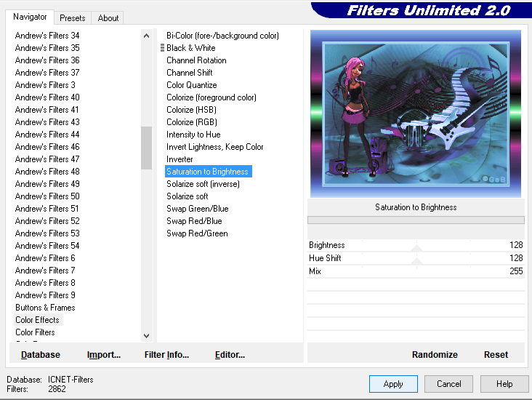Click Import... to add filters
Viewport: 532px width, 400px height.
tap(104, 354)
